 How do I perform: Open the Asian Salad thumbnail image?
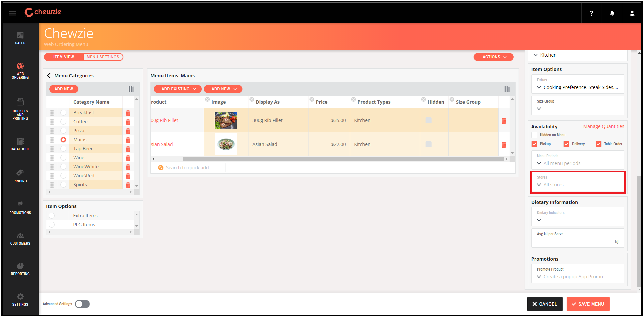(x=226, y=144)
